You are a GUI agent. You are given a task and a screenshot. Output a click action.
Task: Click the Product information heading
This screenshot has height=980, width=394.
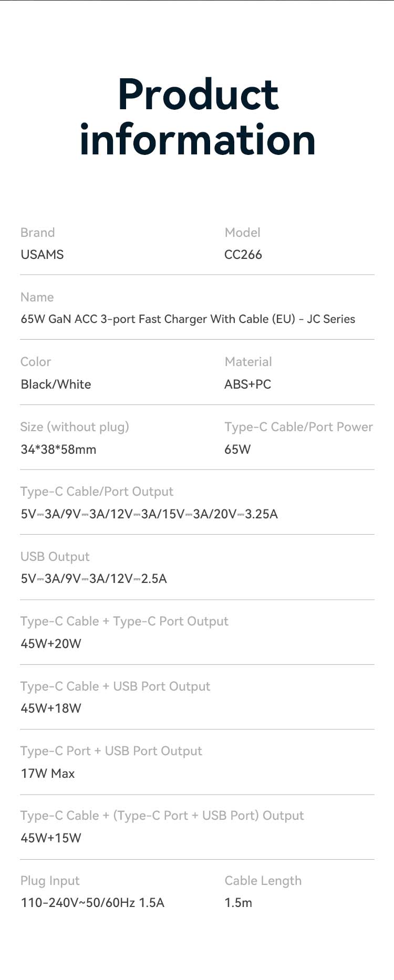[x=198, y=117]
